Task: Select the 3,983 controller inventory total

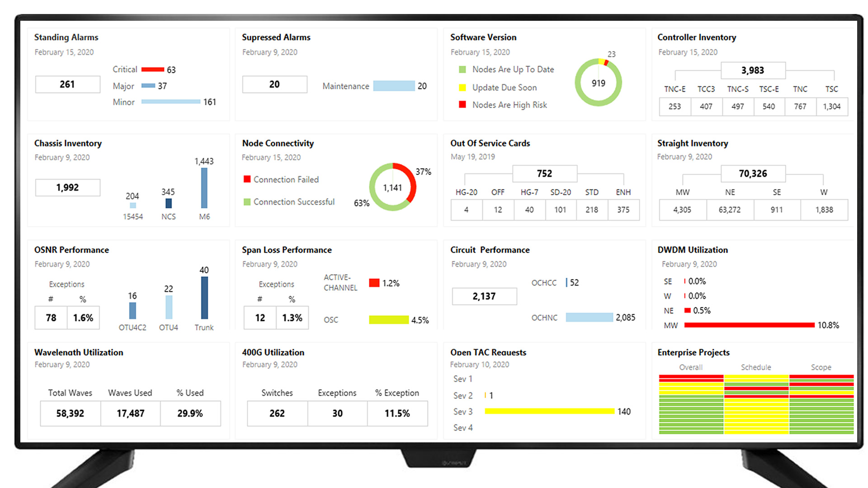Action: click(752, 70)
